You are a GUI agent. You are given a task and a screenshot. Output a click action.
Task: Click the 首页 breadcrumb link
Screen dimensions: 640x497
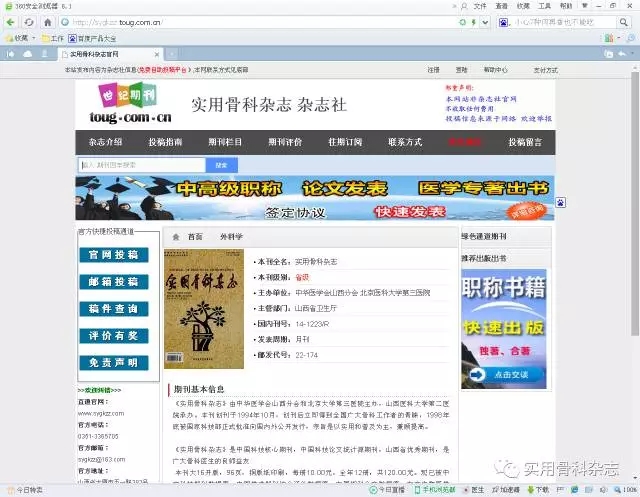195,237
